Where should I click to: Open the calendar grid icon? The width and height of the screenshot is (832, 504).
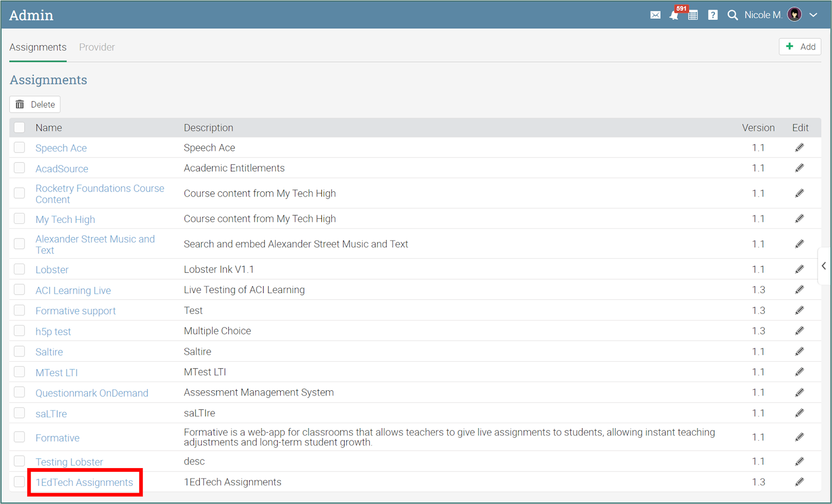coord(693,15)
